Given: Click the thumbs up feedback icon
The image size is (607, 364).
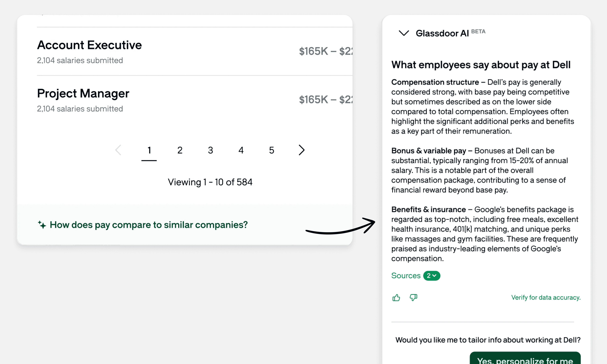Looking at the screenshot, I should (396, 297).
